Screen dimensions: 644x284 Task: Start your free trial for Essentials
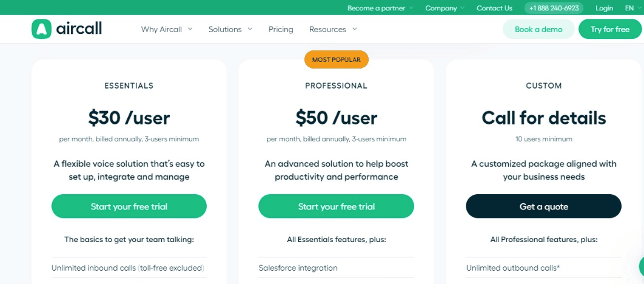[x=129, y=206]
